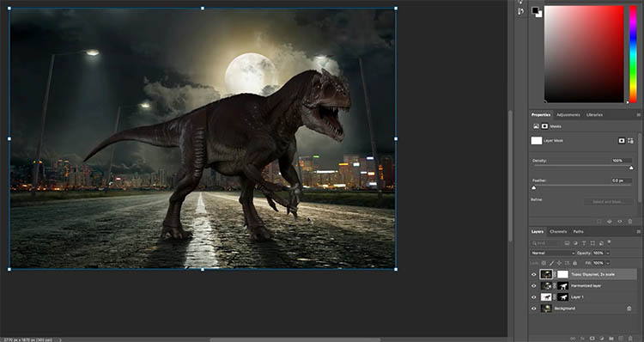
Task: Click the Density value field
Action: point(622,161)
